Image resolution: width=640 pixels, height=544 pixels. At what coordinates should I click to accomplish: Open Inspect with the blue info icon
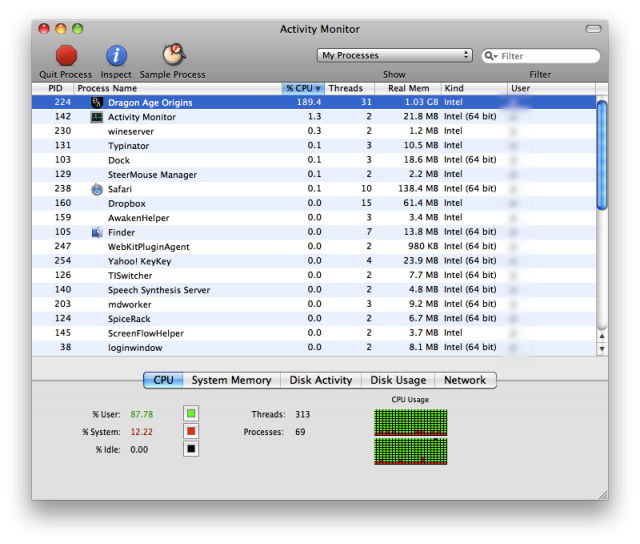pyautogui.click(x=116, y=56)
